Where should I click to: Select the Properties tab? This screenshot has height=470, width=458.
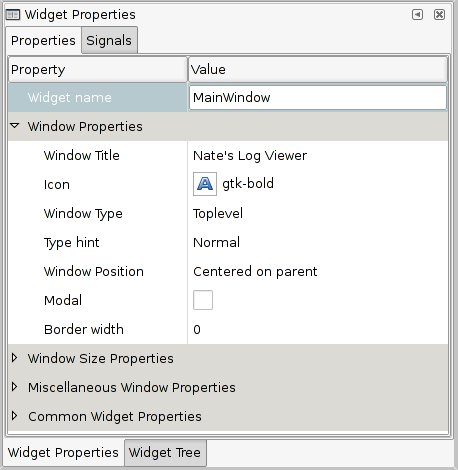point(43,40)
